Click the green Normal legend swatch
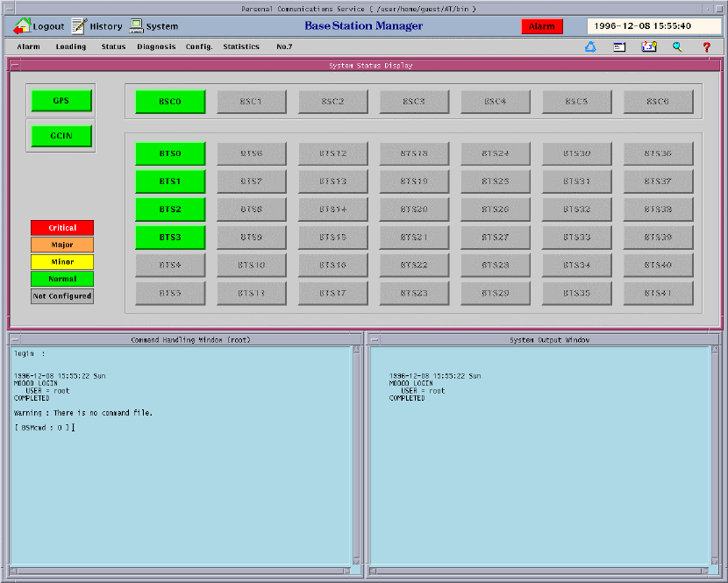Viewport: 728px width, 583px height. pos(62,279)
